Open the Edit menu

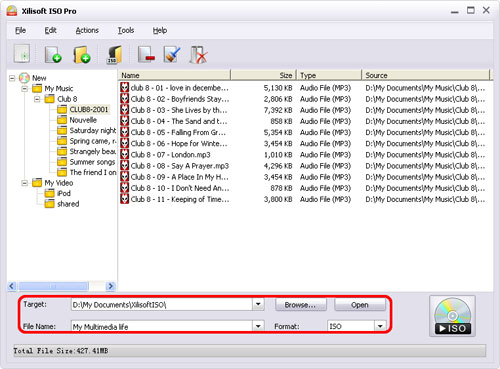coord(50,30)
